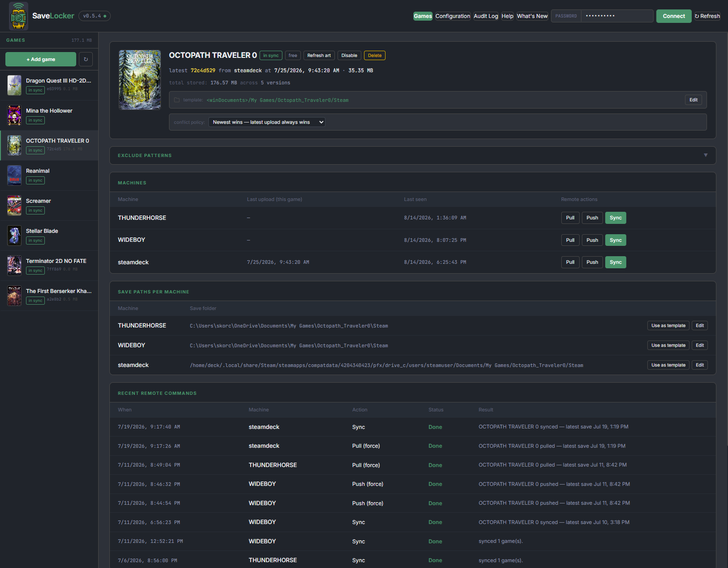Click the password input field

point(617,16)
